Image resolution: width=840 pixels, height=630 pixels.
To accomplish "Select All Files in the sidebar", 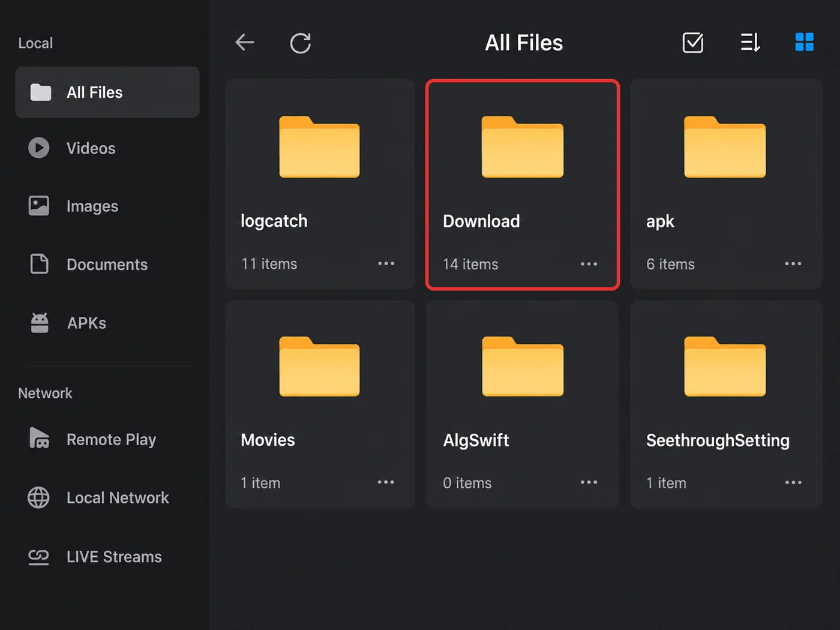I will (107, 92).
